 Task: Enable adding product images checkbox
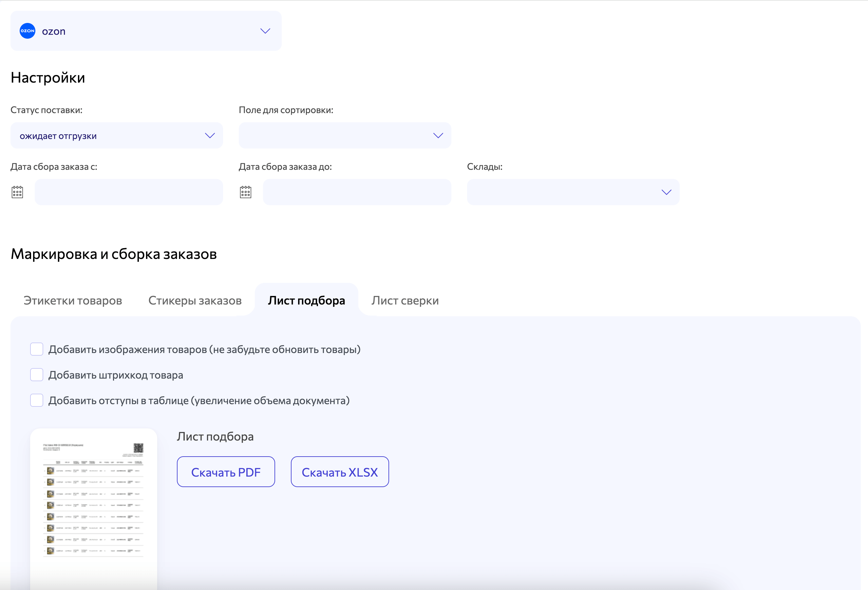[37, 349]
